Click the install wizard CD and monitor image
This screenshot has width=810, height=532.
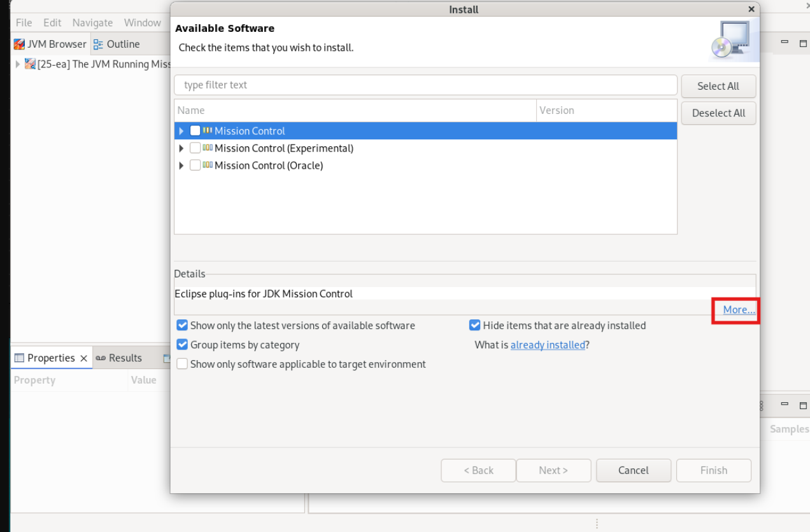coord(733,40)
